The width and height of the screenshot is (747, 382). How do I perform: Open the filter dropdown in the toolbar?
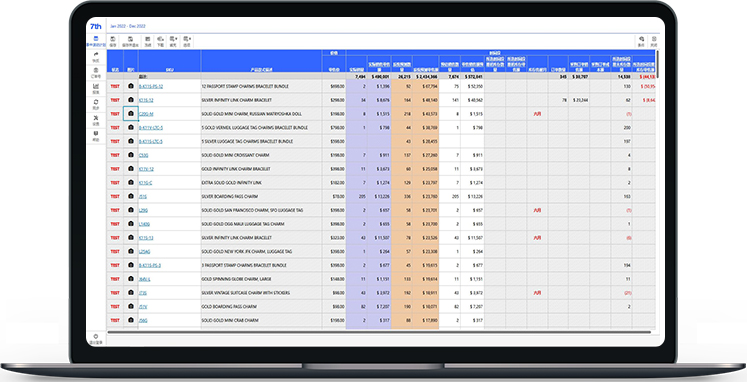[x=173, y=41]
